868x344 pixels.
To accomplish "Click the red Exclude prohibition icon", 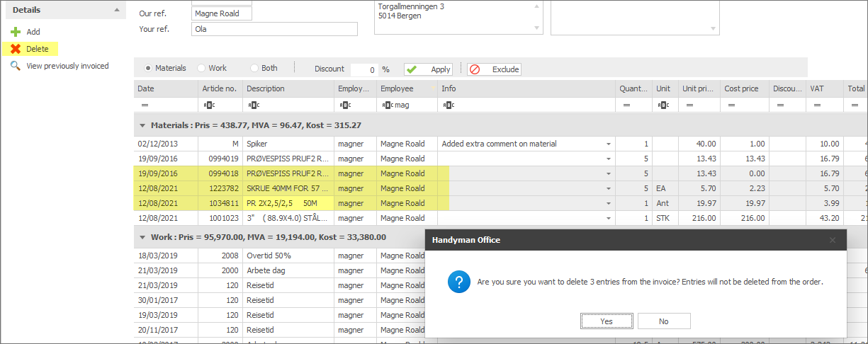I will pos(475,69).
